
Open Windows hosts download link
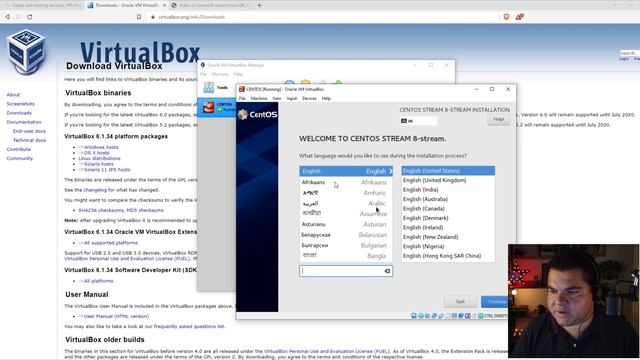tap(101, 147)
